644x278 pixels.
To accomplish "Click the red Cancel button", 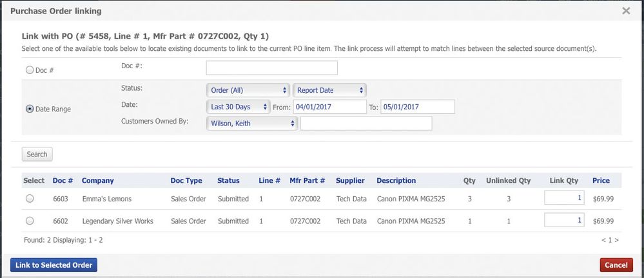I will click(x=616, y=265).
